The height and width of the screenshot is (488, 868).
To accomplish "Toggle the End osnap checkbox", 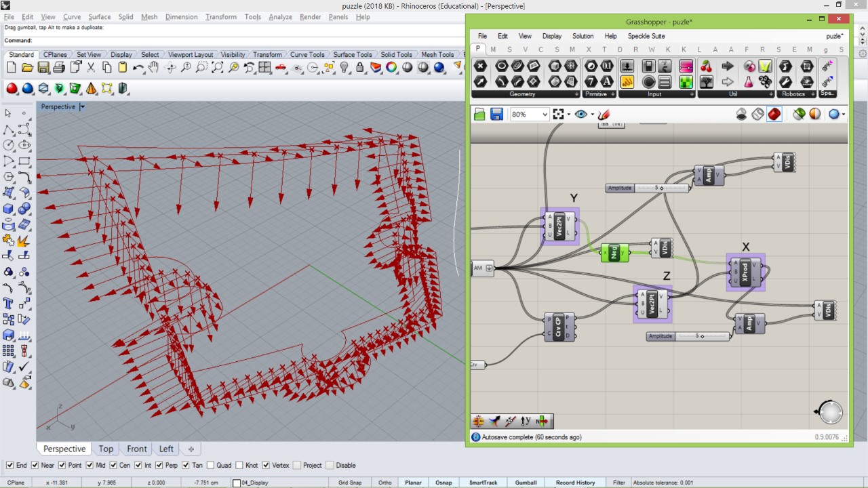I will 9,465.
